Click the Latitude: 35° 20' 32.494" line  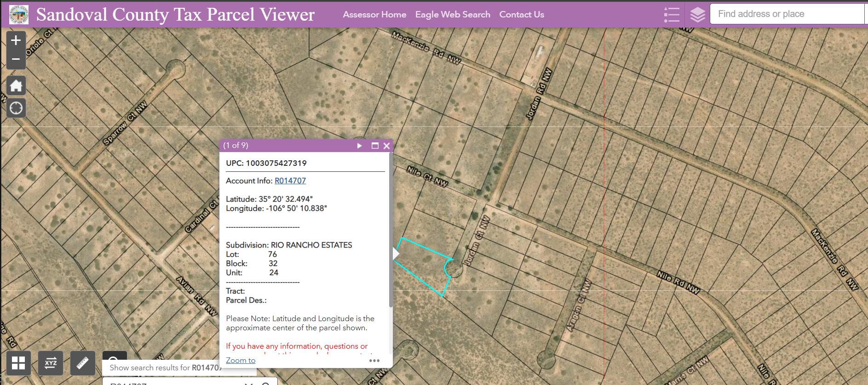269,199
